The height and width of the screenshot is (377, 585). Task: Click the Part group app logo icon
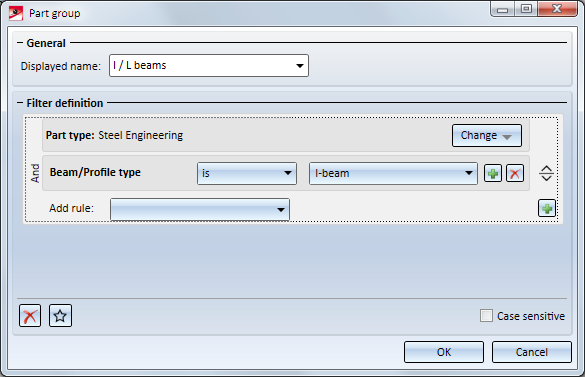[16, 13]
